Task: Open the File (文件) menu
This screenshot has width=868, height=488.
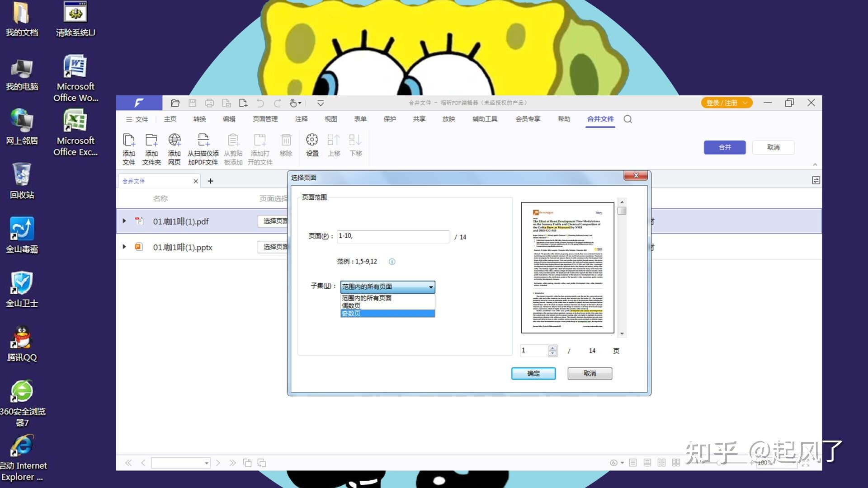Action: pos(137,119)
